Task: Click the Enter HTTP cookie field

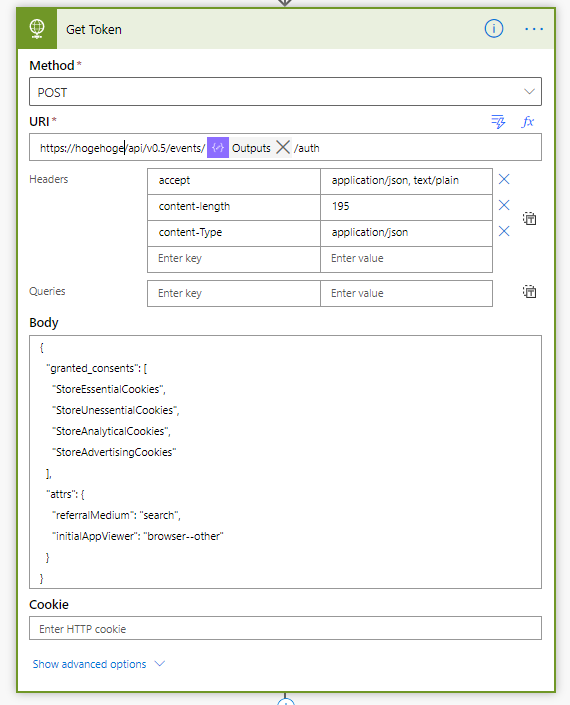Action: [x=285, y=628]
